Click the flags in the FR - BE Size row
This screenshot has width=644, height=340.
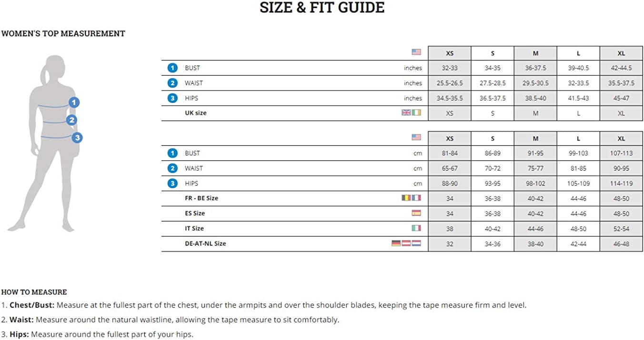(412, 198)
